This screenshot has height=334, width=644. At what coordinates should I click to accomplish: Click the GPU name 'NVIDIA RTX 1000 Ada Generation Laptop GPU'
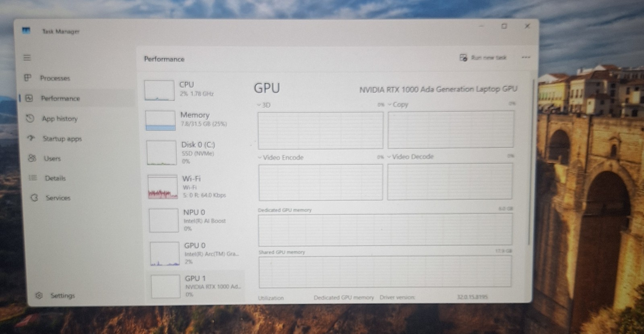438,89
